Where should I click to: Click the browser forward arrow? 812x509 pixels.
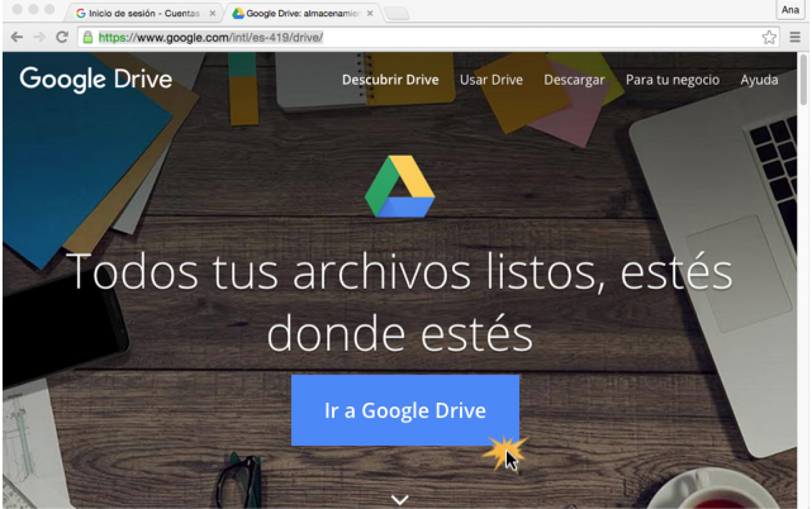(x=40, y=37)
